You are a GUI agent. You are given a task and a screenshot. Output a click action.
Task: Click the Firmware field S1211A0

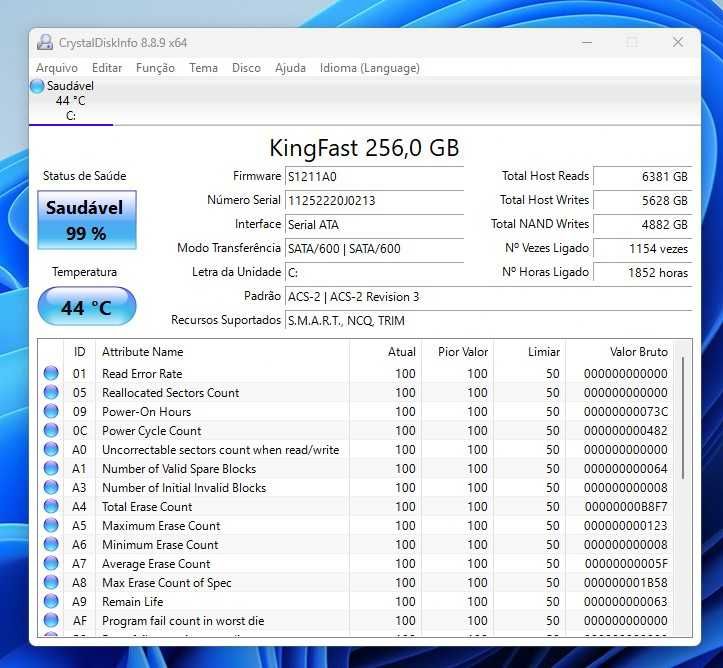(x=374, y=177)
